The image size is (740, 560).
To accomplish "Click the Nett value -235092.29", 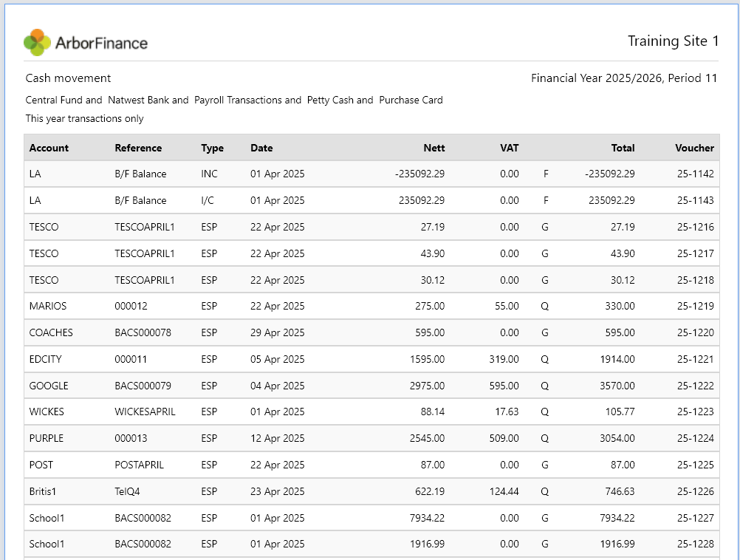I will (420, 174).
